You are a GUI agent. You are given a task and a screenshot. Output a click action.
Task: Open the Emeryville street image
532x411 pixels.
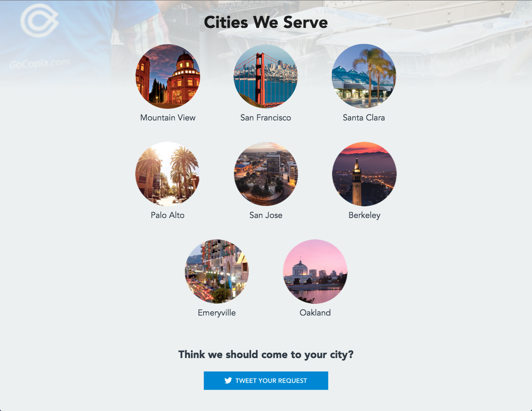tap(217, 271)
